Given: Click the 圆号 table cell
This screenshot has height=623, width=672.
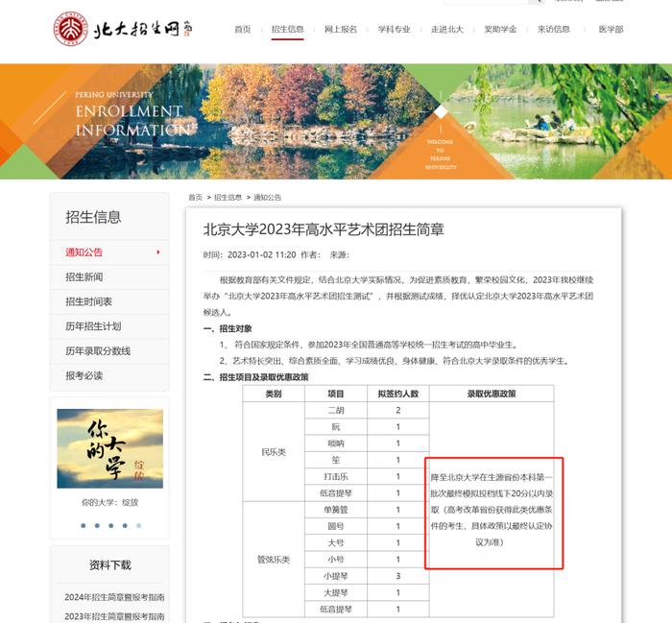Looking at the screenshot, I should coord(336,526).
